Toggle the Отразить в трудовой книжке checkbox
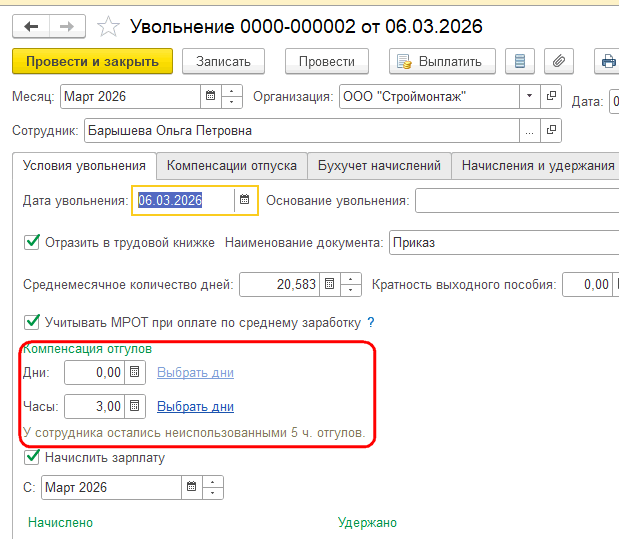 (x=32, y=242)
